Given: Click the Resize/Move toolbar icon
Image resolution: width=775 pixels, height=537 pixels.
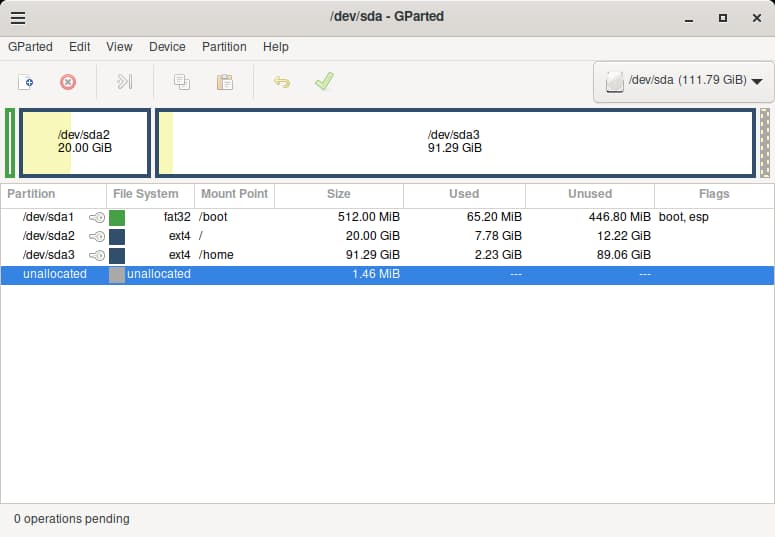Looking at the screenshot, I should coord(124,82).
